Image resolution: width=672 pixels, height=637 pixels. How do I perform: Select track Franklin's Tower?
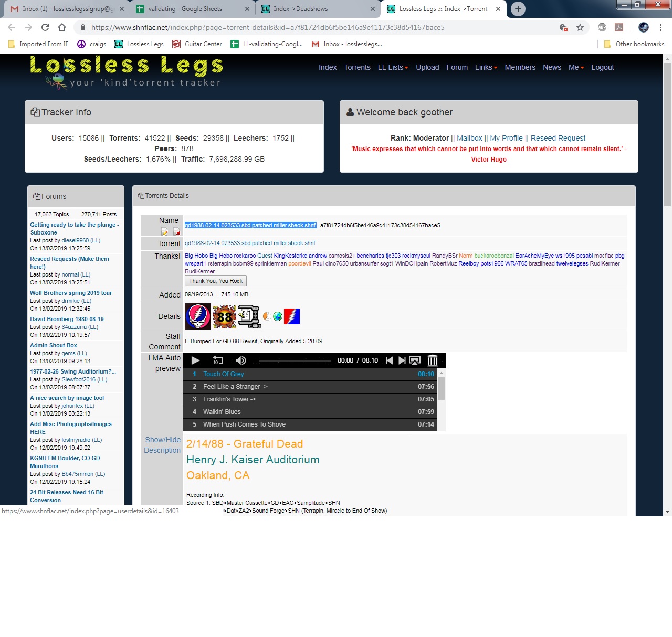pyautogui.click(x=310, y=399)
